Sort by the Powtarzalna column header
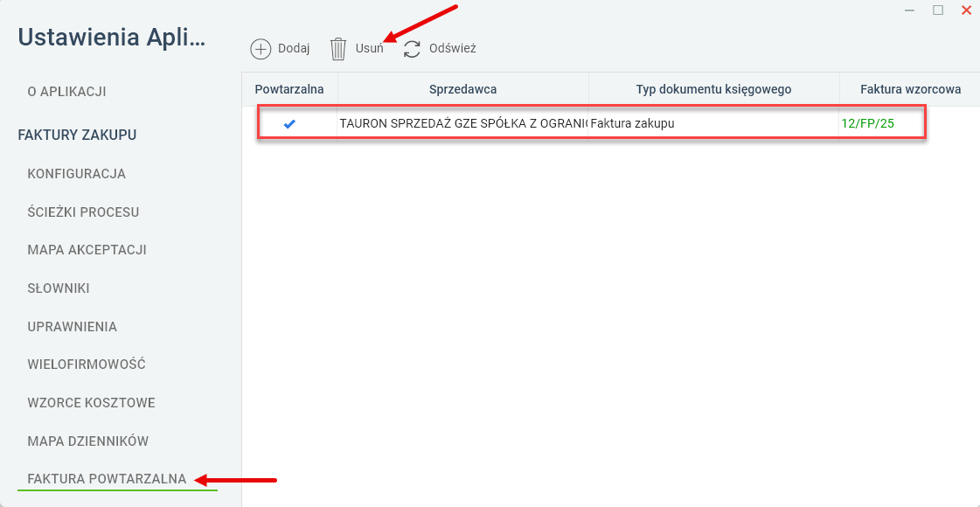This screenshot has height=507, width=980. 289,89
